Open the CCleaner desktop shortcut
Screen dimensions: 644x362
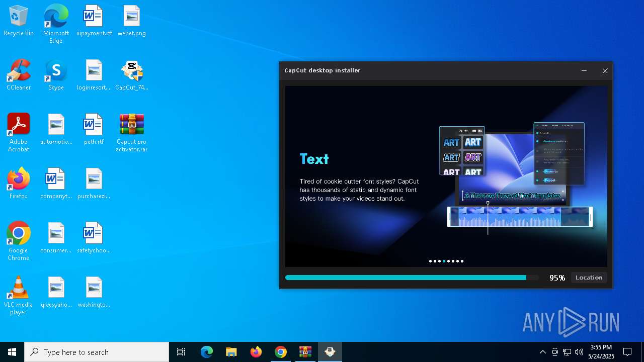[19, 75]
